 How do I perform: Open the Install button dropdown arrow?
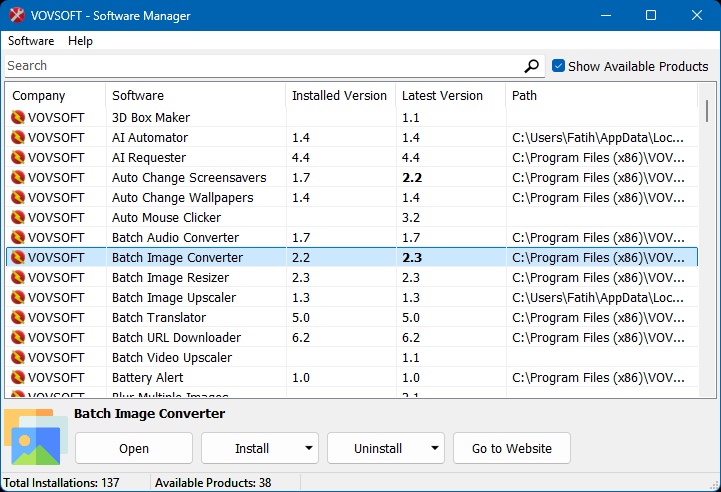click(309, 448)
